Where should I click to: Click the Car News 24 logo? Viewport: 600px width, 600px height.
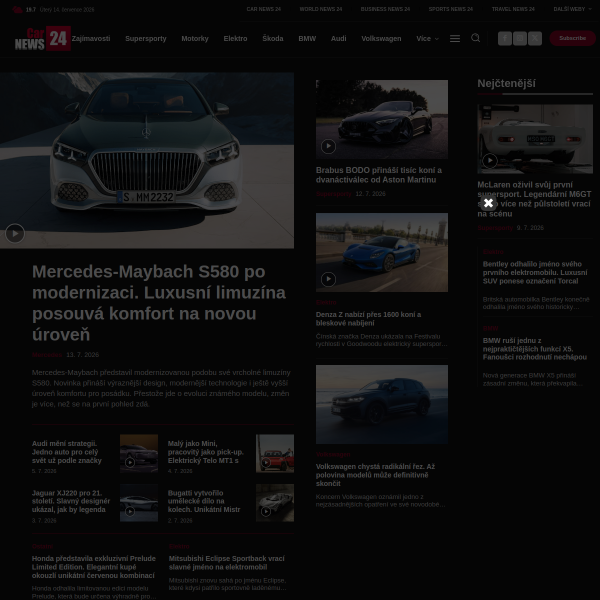pos(42,38)
